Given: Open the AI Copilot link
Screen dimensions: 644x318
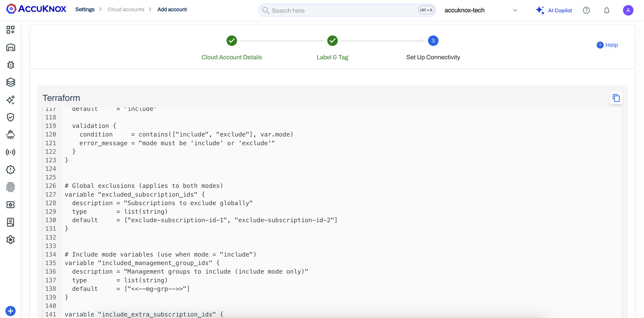Looking at the screenshot, I should (560, 10).
